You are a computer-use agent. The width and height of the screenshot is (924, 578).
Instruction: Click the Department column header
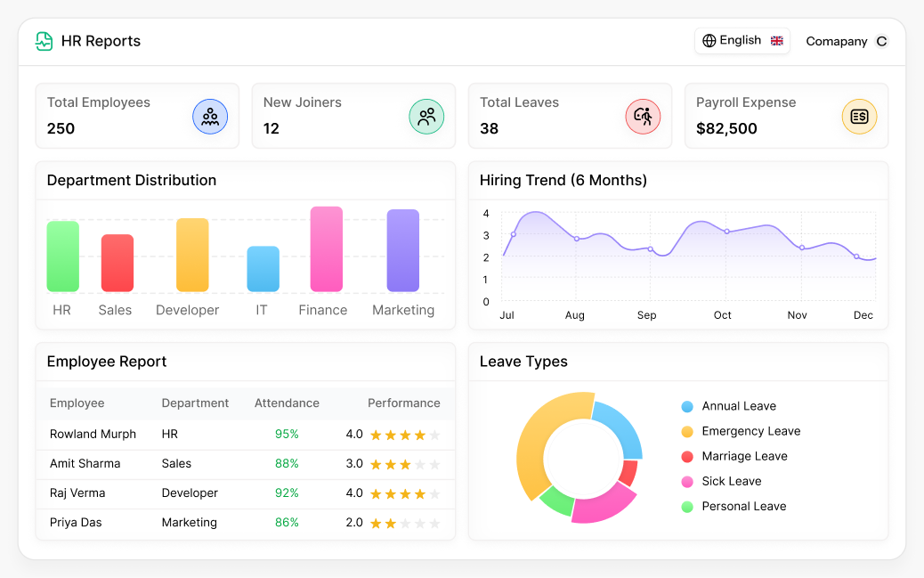(x=195, y=403)
